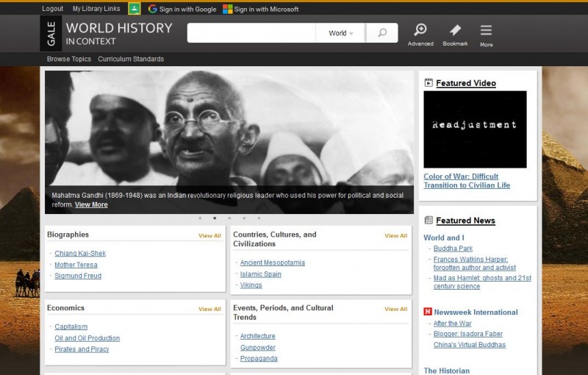Open Vikings topic

pyautogui.click(x=251, y=285)
